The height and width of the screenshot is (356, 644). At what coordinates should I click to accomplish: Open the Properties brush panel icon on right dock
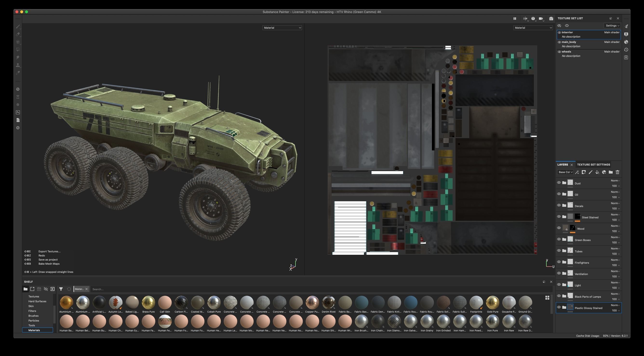click(x=626, y=27)
